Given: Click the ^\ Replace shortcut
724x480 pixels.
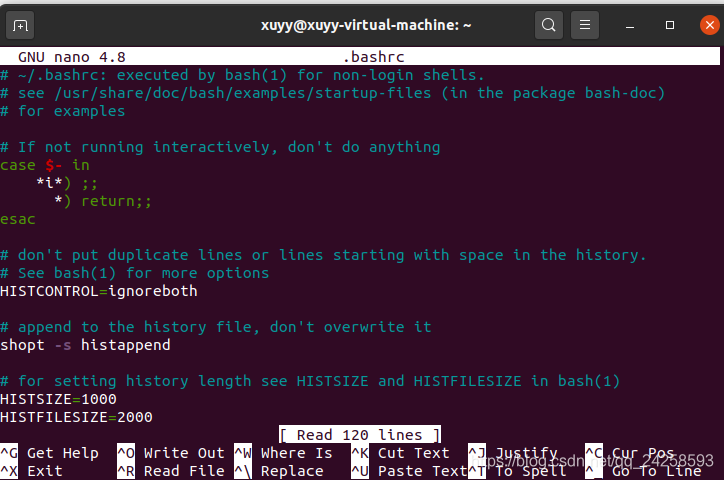Looking at the screenshot, I should tap(279, 471).
